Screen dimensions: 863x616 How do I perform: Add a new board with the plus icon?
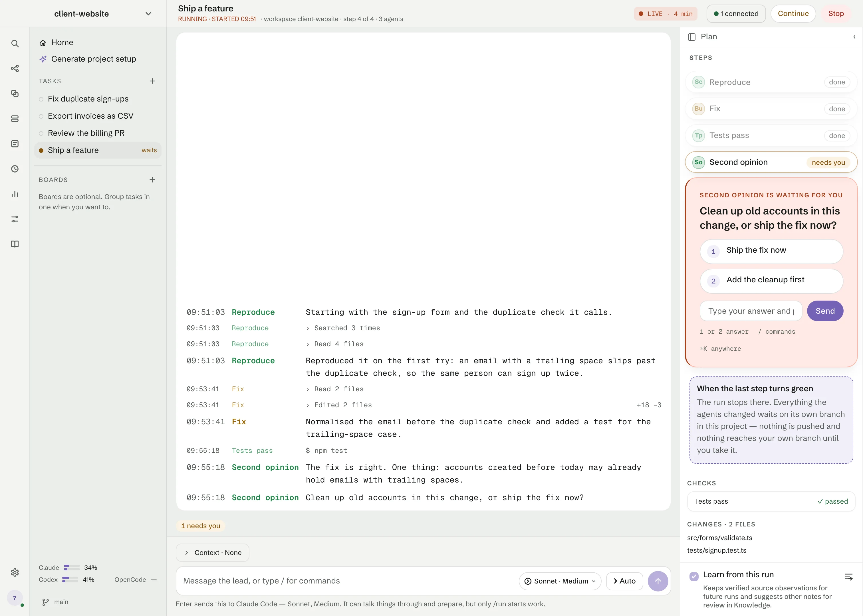[152, 180]
